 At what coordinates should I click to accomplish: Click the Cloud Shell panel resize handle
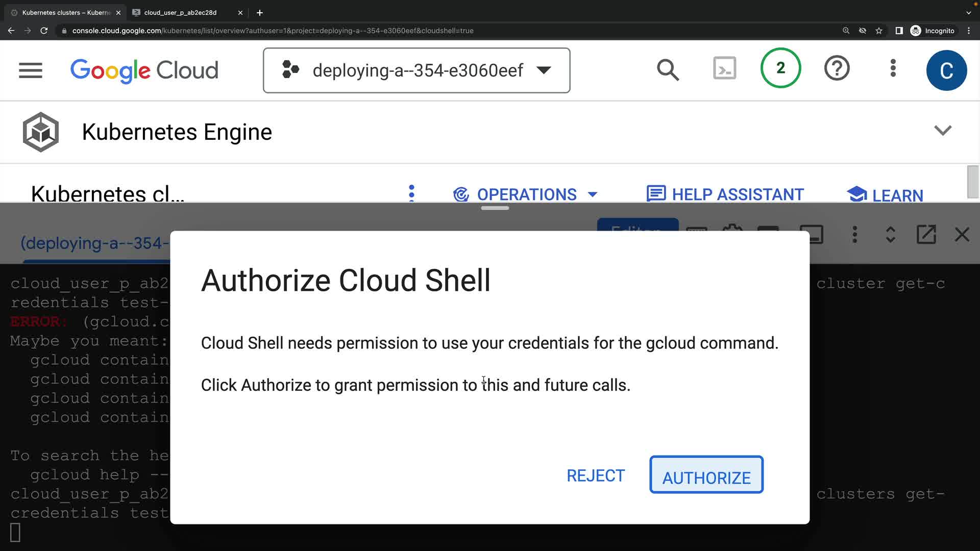pos(495,208)
